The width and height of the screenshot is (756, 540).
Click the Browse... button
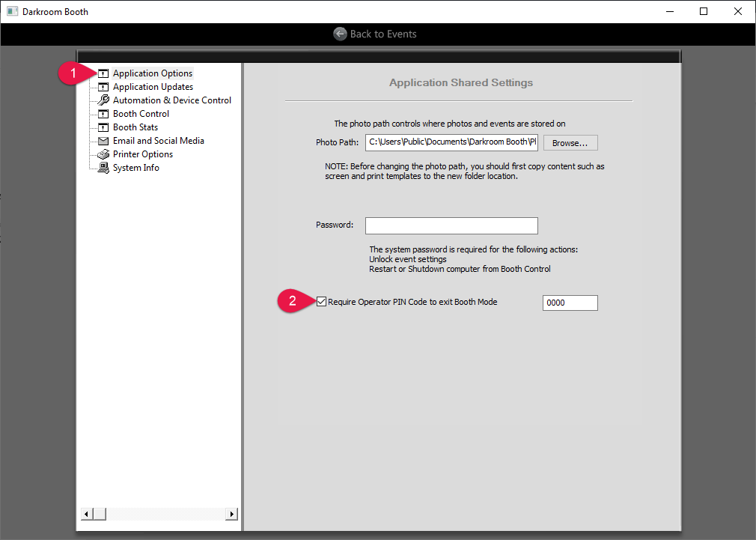click(570, 143)
